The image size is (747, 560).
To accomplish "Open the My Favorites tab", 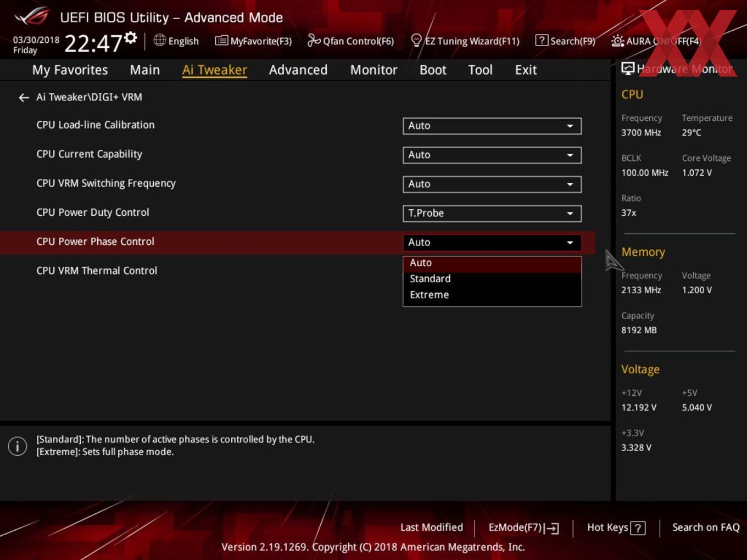I will click(70, 70).
